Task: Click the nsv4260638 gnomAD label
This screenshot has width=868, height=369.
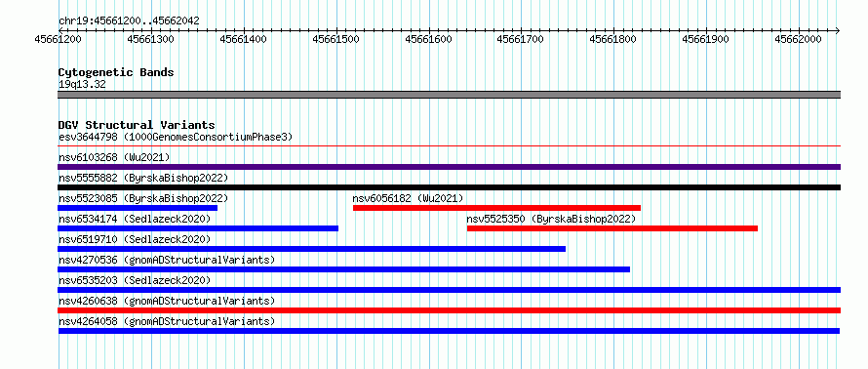Action: coord(167,301)
